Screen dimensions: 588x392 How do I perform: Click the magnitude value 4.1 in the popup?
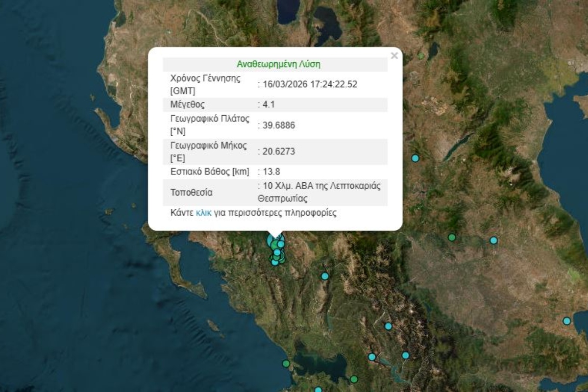(269, 104)
